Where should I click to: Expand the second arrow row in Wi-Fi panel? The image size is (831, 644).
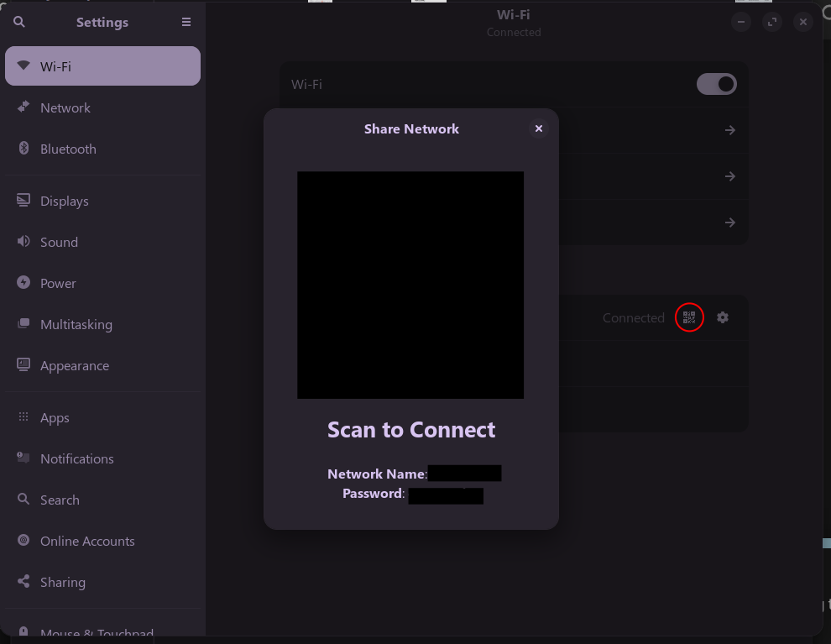pyautogui.click(x=729, y=176)
